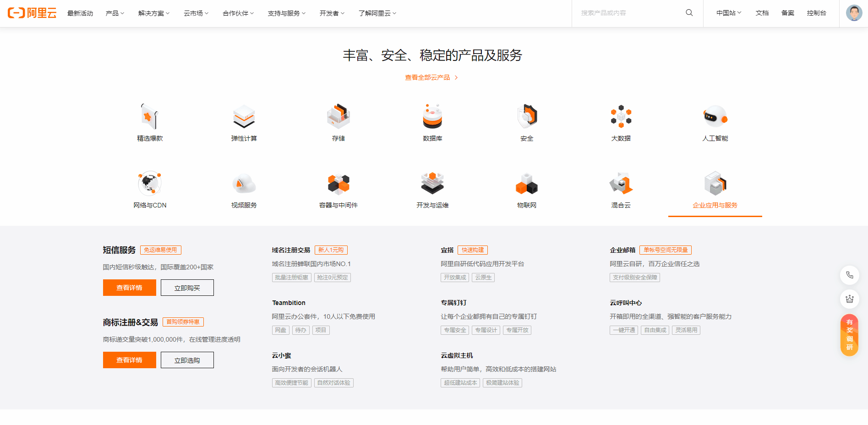Select the 混合云 category icon
This screenshot has height=425, width=868.
coord(621,183)
